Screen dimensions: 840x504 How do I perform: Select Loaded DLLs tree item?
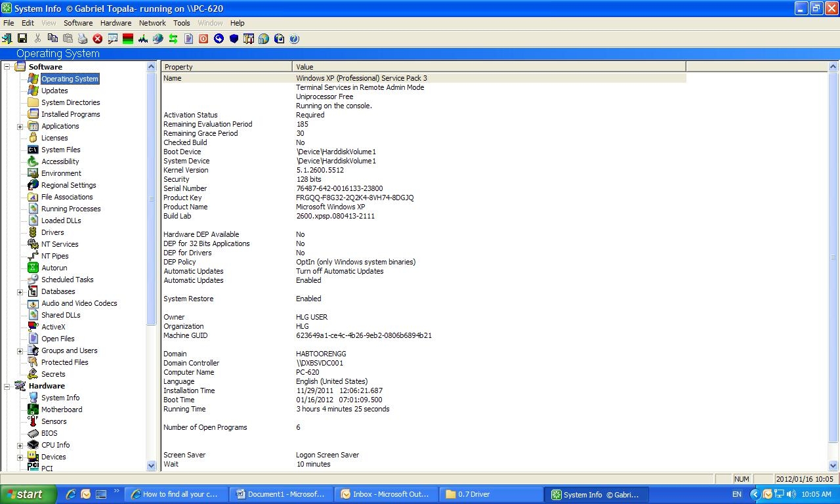click(x=61, y=220)
